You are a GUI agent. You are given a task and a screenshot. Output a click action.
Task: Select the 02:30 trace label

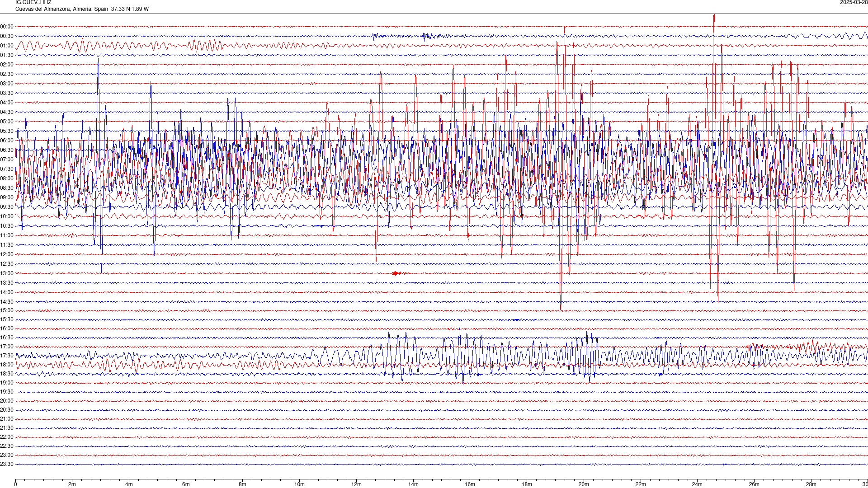tap(7, 74)
